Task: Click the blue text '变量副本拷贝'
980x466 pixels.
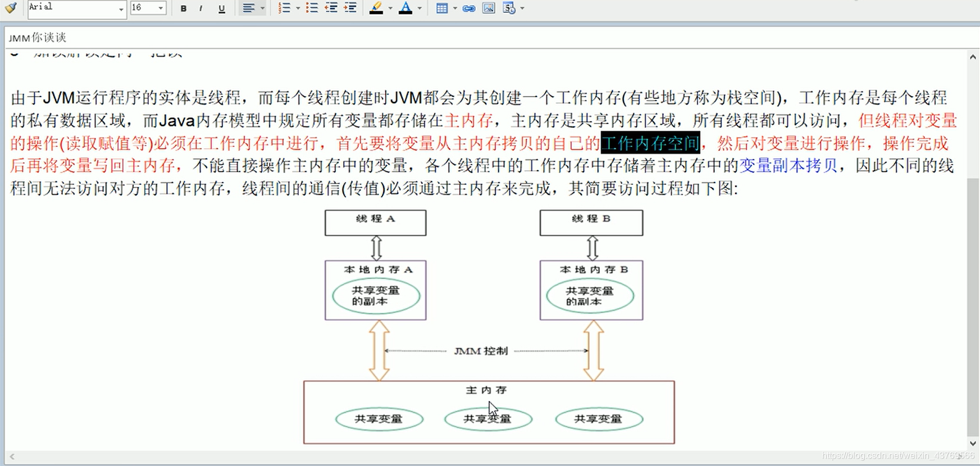Action: (788, 166)
